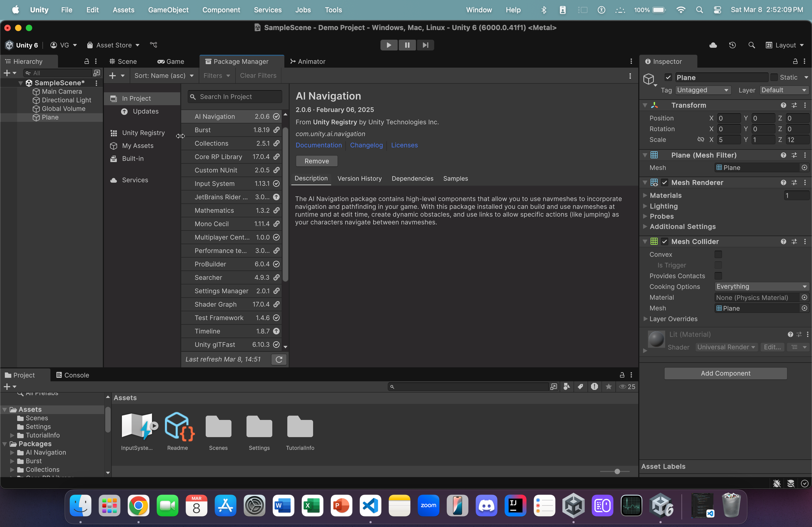Viewport: 812px width, 527px height.
Task: Open Layer dropdown showing Default
Action: 784,90
